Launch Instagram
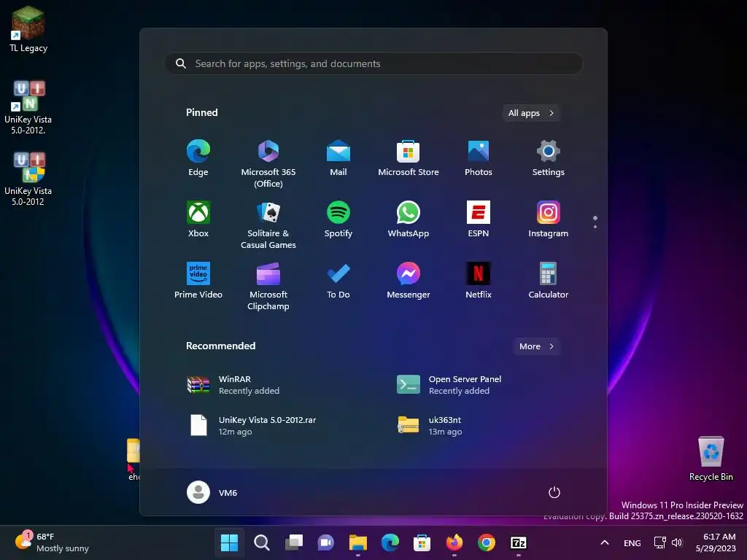Screen dimensions: 747x560 tap(549, 219)
